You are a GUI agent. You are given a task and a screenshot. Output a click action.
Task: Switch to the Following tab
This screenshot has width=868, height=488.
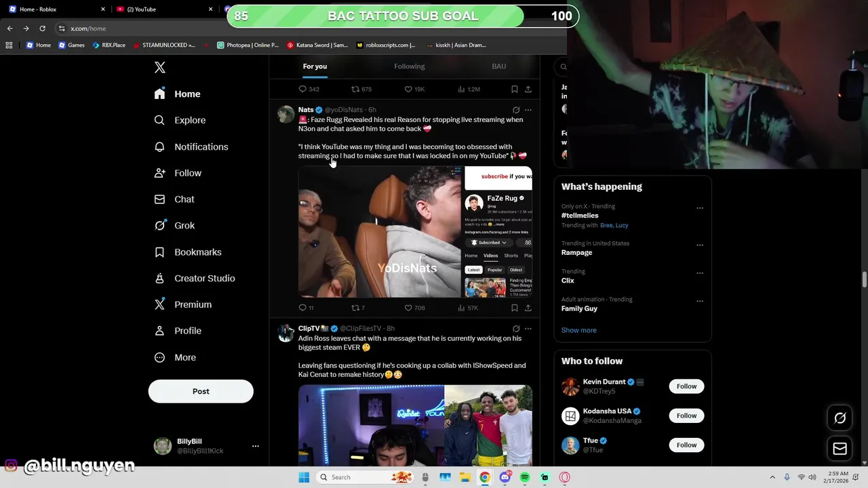tap(410, 66)
